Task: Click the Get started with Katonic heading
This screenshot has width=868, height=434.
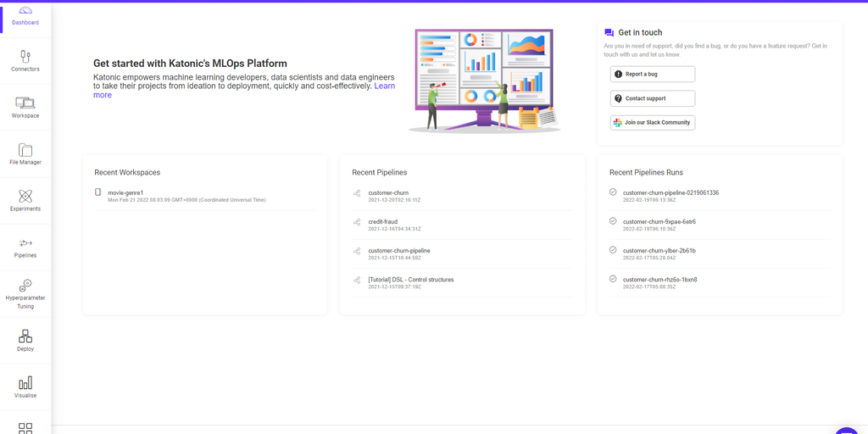Action: [x=190, y=64]
